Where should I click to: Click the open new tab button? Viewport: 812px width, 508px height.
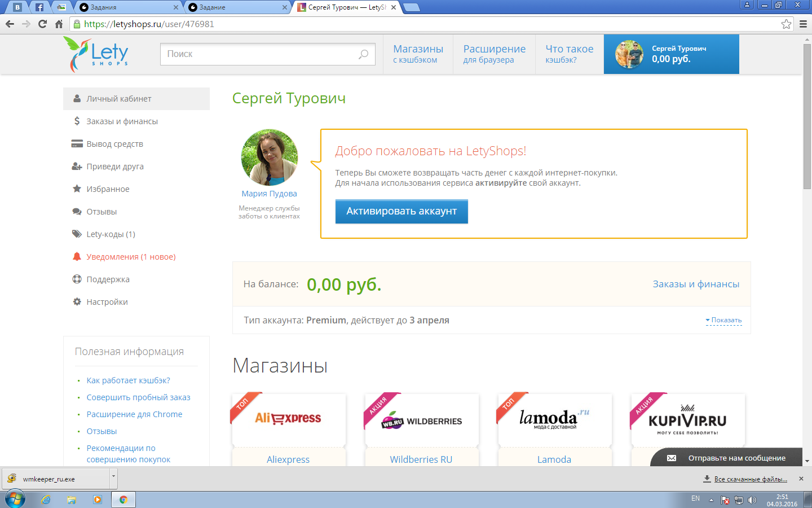click(412, 7)
